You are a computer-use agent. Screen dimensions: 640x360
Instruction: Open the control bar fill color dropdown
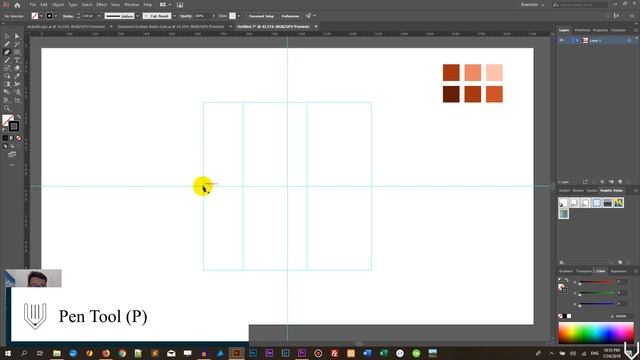pyautogui.click(x=41, y=16)
